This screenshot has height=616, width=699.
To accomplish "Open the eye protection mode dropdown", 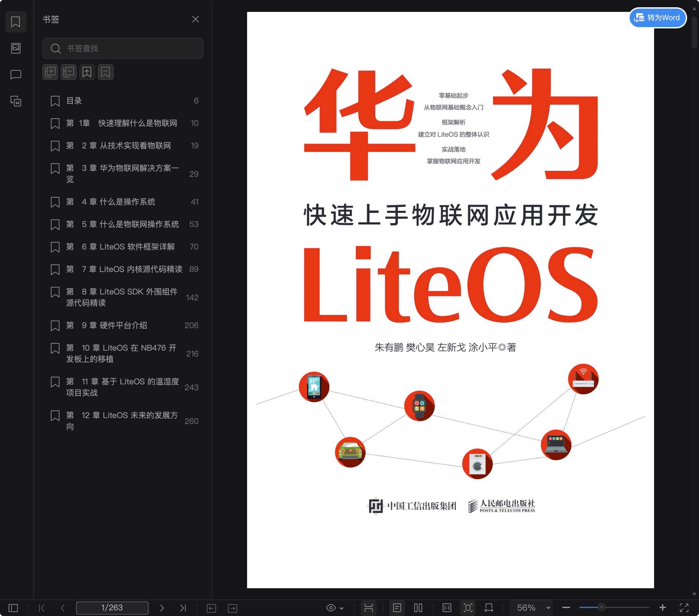I will pos(335,608).
